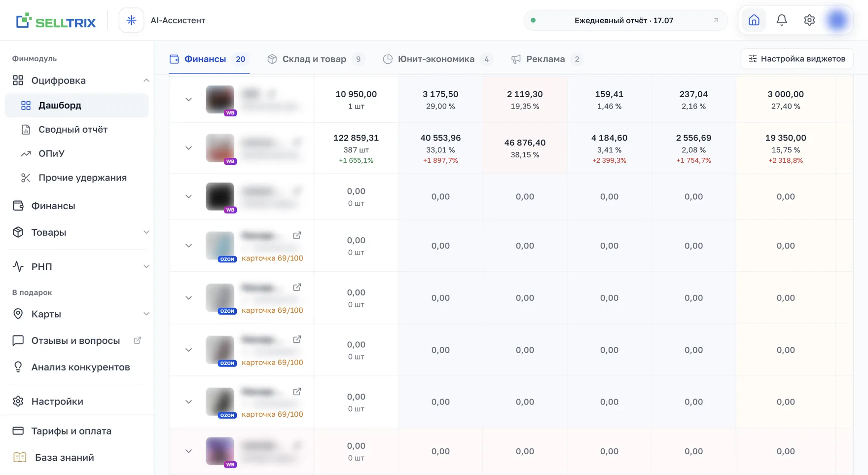
Task: Click the ОПиУ trend icon
Action: 26,153
